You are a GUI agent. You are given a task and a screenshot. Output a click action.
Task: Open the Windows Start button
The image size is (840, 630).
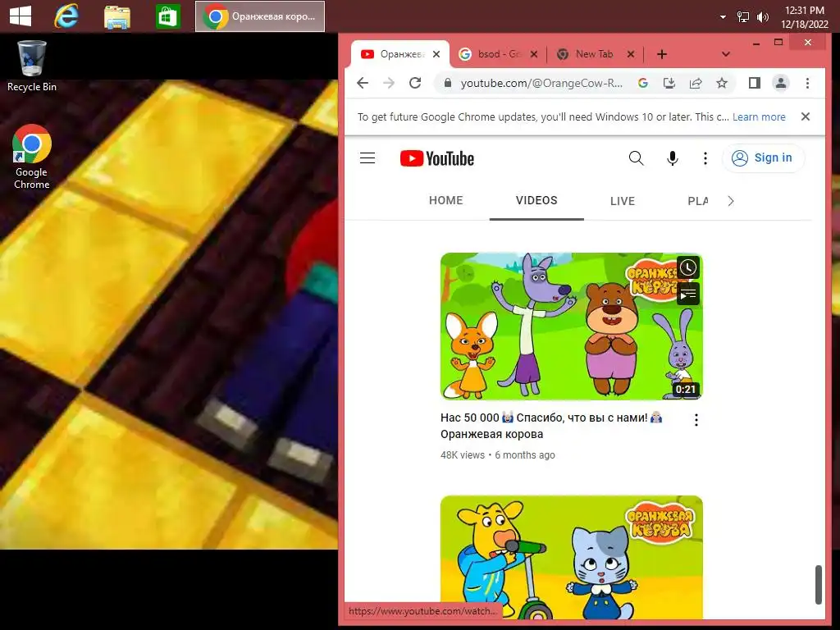[x=21, y=16]
